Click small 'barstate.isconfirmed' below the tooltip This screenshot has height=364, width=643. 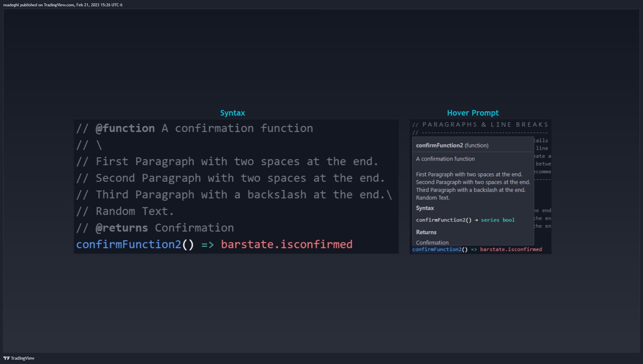click(511, 249)
